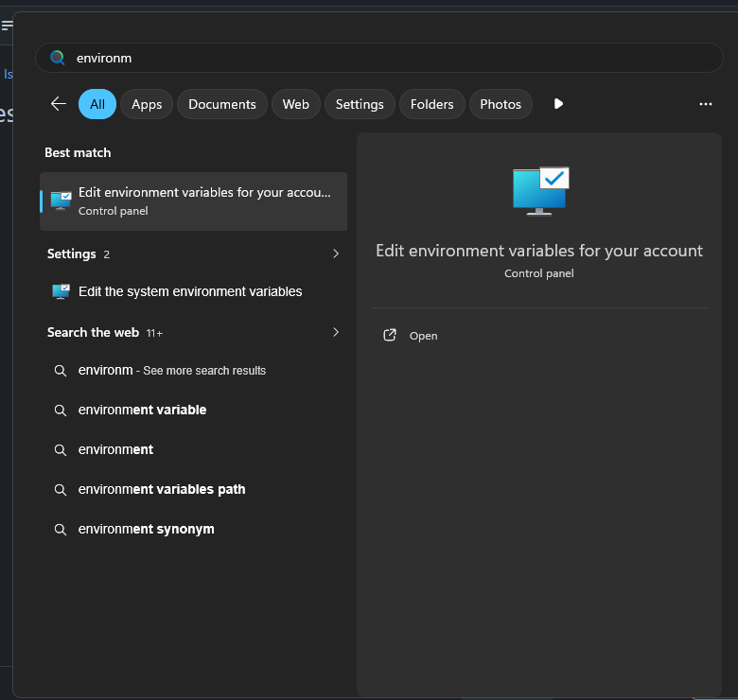Click the hamburger menu icon behind the search panel
The height and width of the screenshot is (700, 738).
[x=6, y=26]
